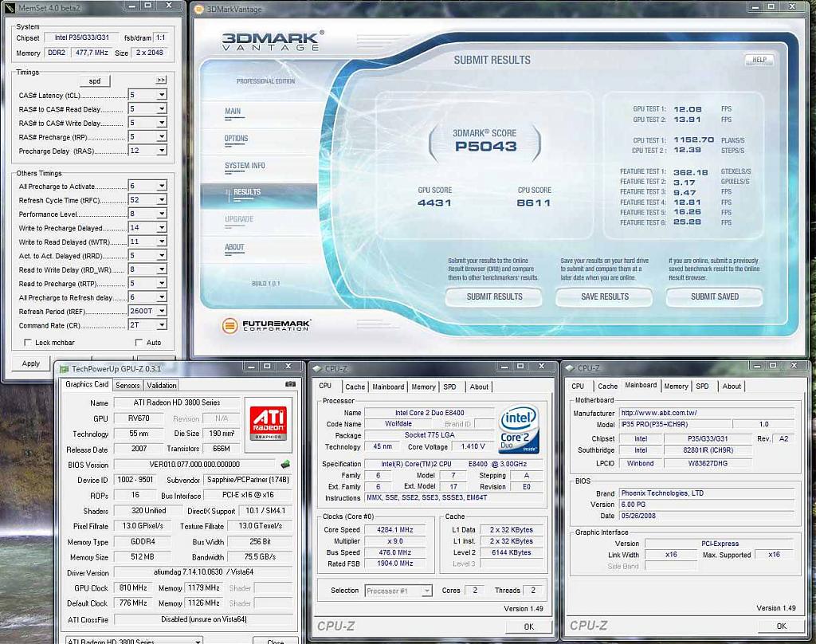
Task: Click the manufacturer URL http://www.abit.com.tw/
Action: pyautogui.click(x=658, y=413)
